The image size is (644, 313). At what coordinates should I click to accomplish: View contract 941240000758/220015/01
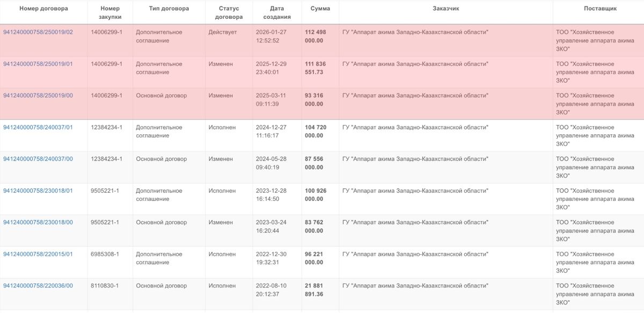38,254
